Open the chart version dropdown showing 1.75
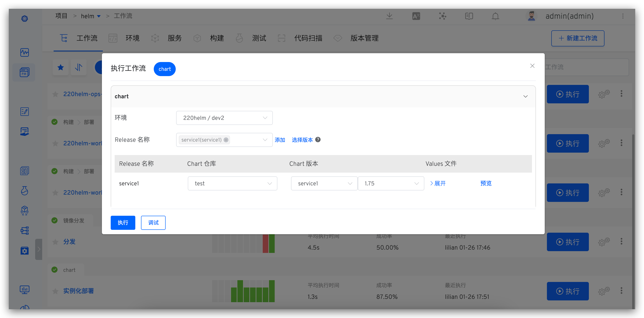This screenshot has height=318, width=644. pyautogui.click(x=391, y=184)
